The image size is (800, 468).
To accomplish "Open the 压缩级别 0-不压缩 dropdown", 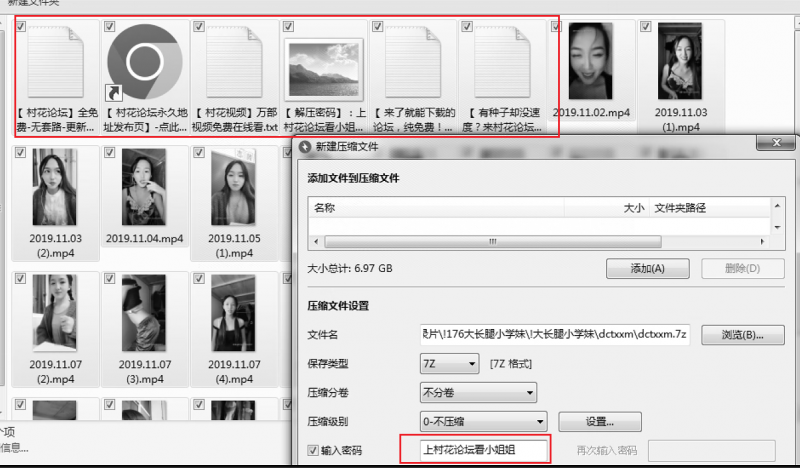I will coord(483,421).
